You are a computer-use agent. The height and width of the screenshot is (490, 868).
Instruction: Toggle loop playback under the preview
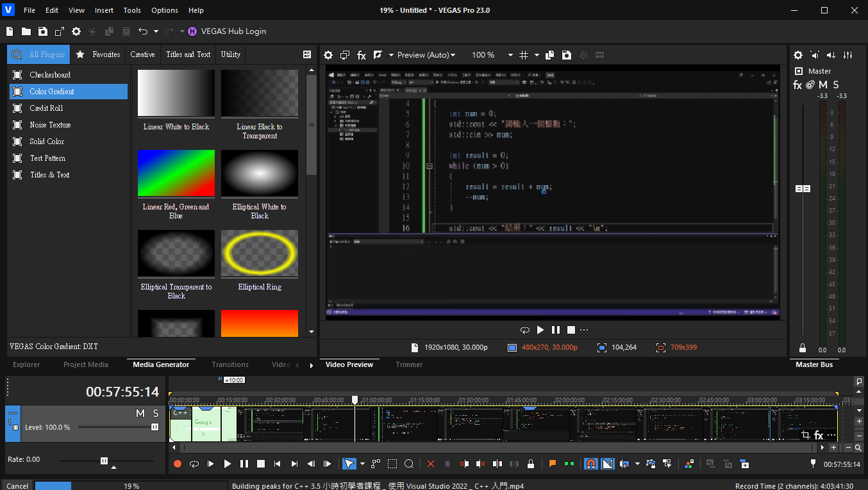click(x=525, y=330)
